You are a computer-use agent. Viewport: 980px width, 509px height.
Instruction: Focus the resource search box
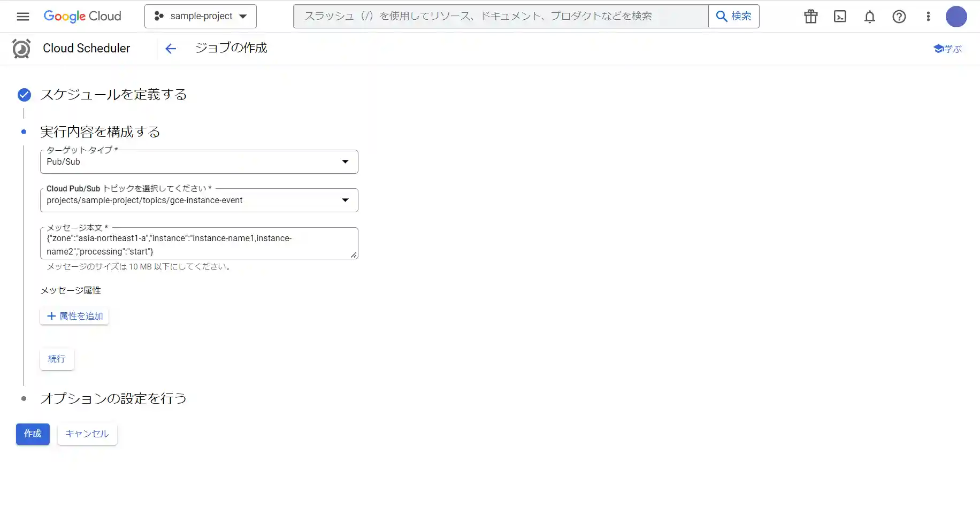coord(501,16)
